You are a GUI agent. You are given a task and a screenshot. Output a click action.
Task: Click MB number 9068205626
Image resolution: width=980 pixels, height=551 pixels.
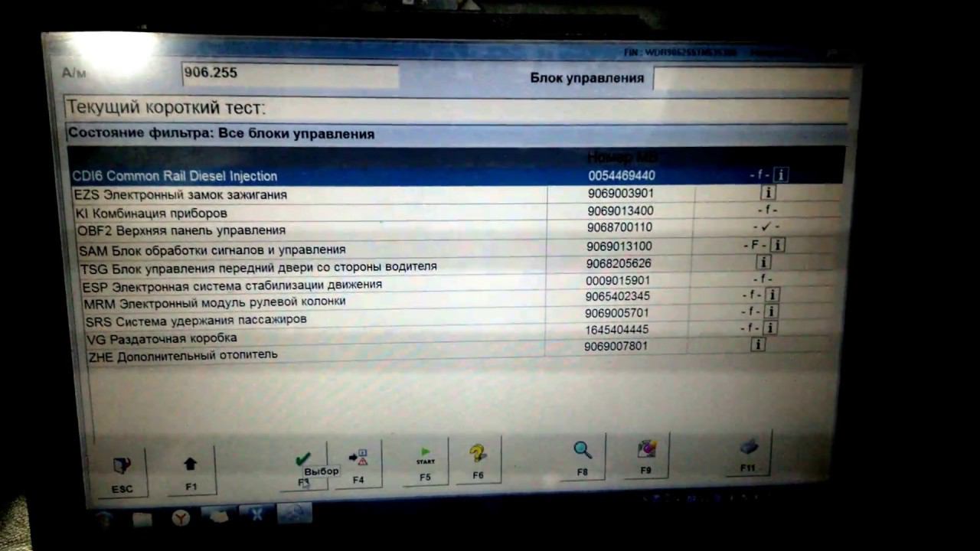click(619, 263)
